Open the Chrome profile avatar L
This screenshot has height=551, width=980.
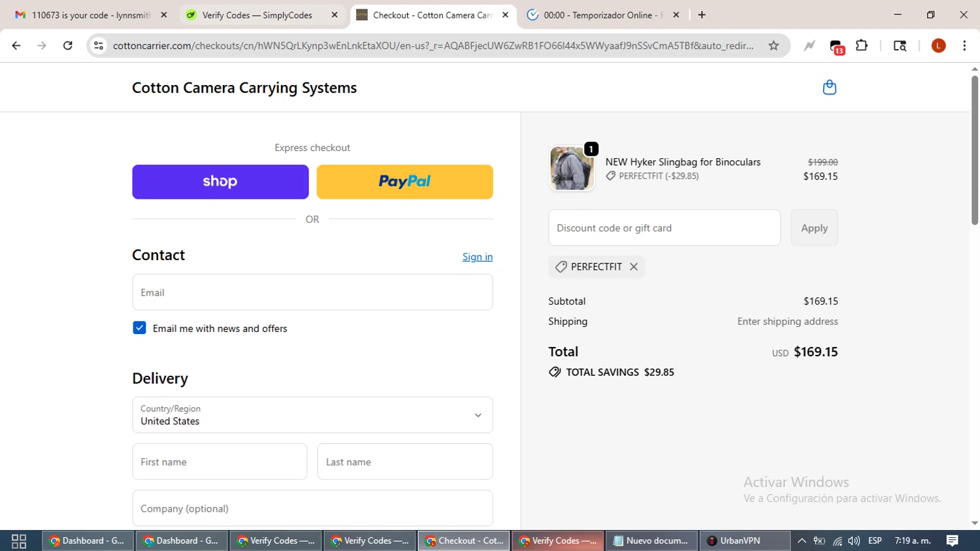(x=938, y=46)
